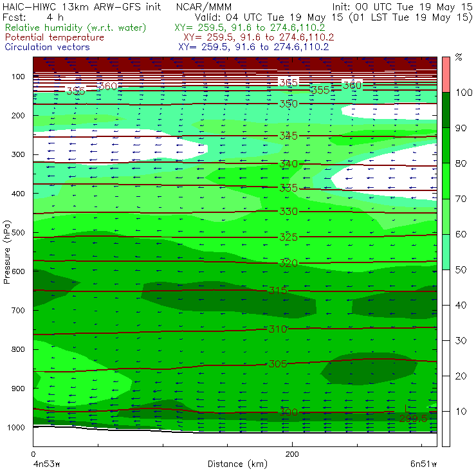
Task: Click the '335' contour label
Action: (288, 188)
